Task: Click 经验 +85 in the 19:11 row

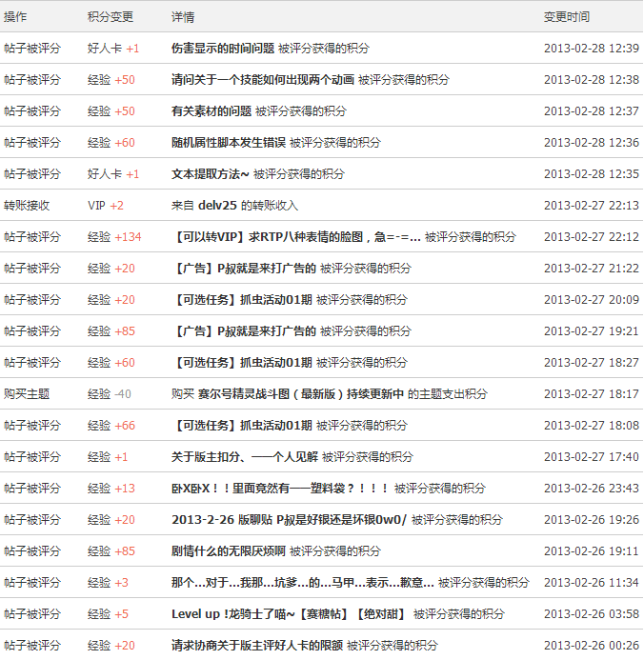Action: point(111,551)
